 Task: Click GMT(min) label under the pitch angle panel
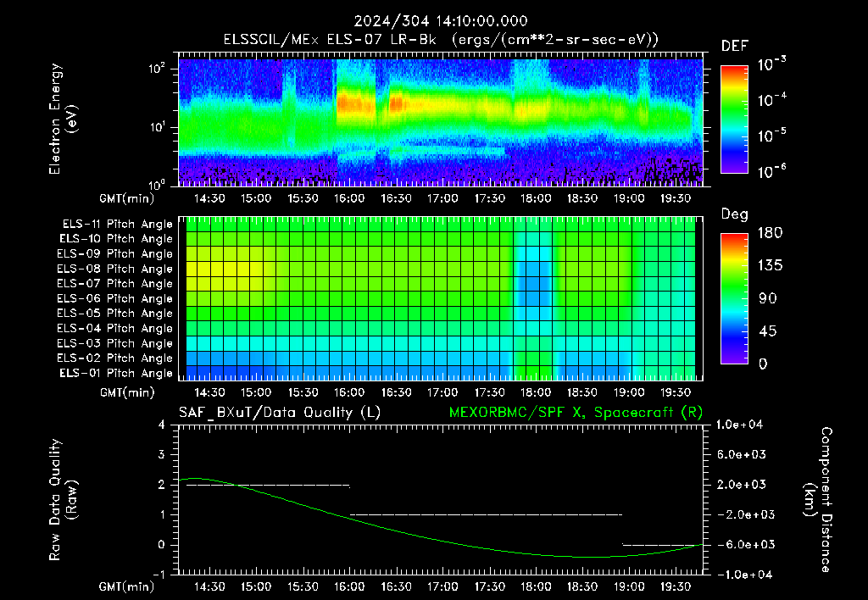[127, 393]
